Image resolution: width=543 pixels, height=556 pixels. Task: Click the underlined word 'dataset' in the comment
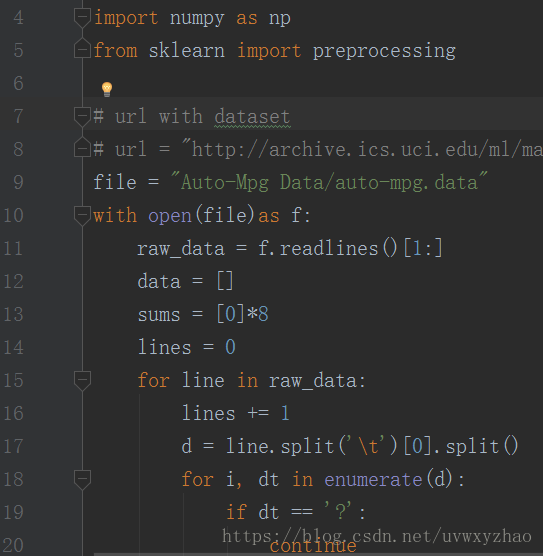[253, 117]
